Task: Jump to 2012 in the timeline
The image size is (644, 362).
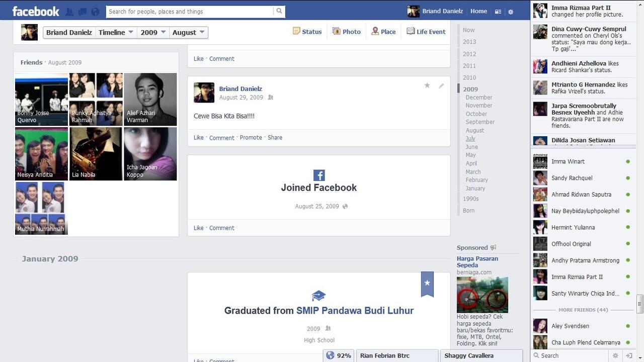Action: [469, 54]
